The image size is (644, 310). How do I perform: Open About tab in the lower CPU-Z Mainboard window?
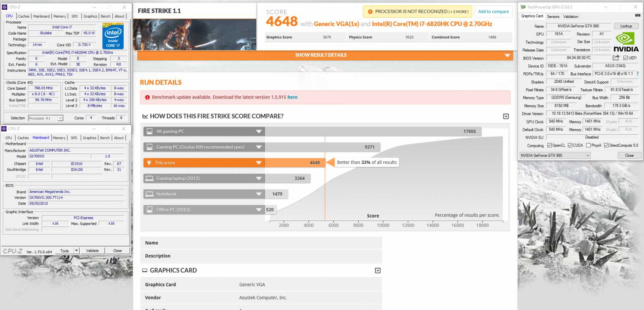119,138
